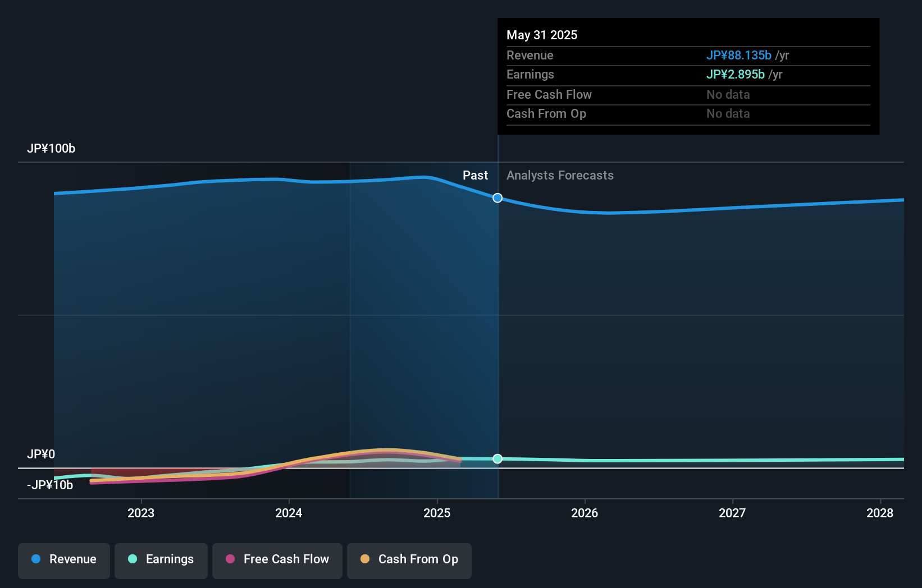Toggle the Cash From Op series
This screenshot has width=922, height=588.
(x=409, y=561)
